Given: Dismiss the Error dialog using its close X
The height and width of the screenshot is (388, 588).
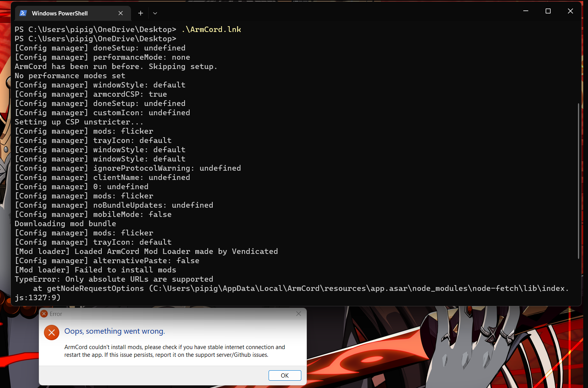Looking at the screenshot, I should (299, 314).
